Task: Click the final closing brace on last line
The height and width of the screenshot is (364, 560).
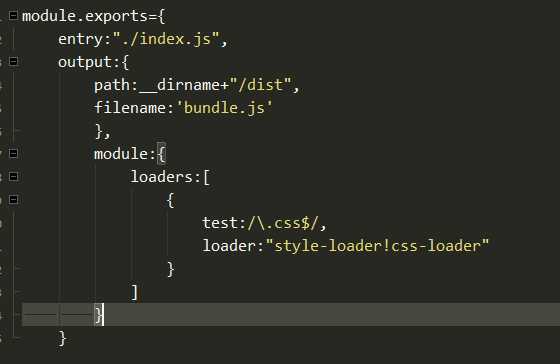Action: [x=62, y=338]
